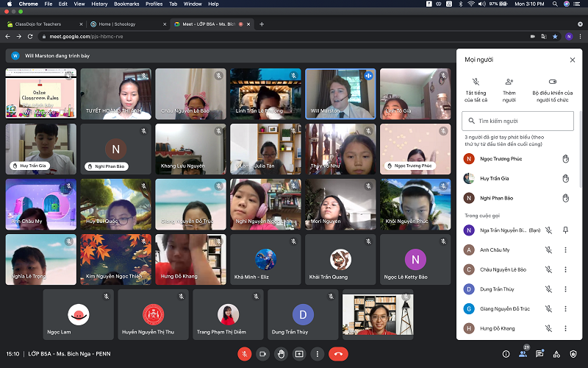Viewport: 588px width, 368px height.
Task: Open the activities icon
Action: [x=557, y=354]
